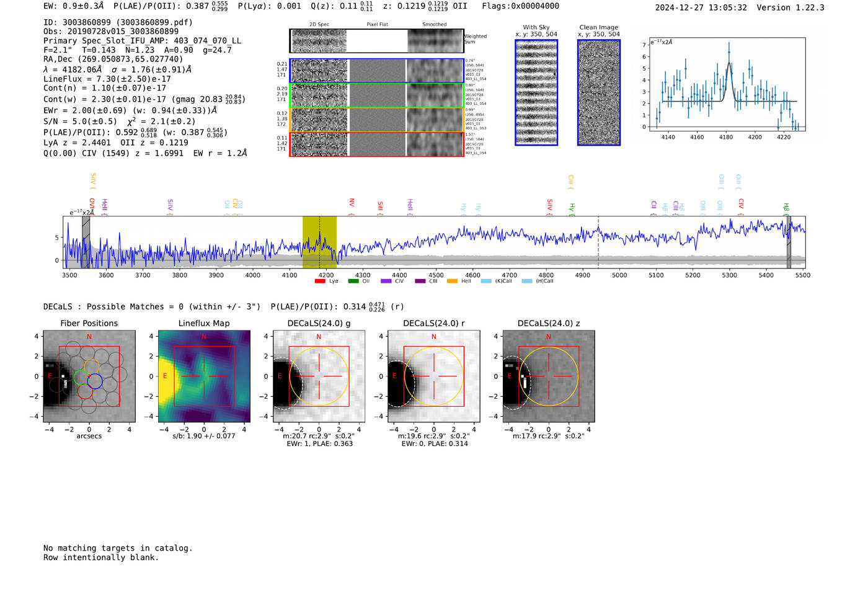Click the orange HeII legend swatch
The width and height of the screenshot is (868, 591).
452,281
